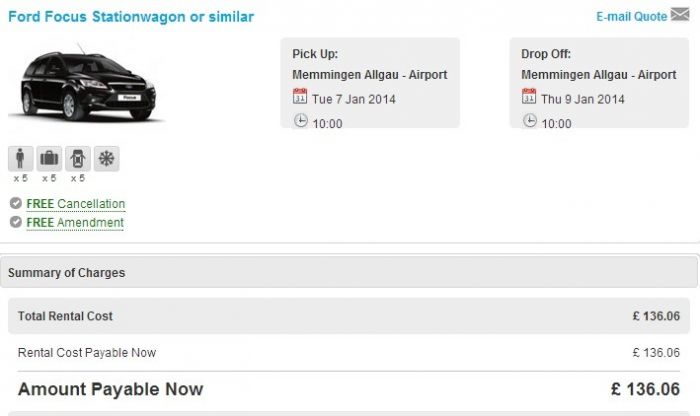700x416 pixels.
Task: Click the Pick Up location box
Action: tap(370, 83)
